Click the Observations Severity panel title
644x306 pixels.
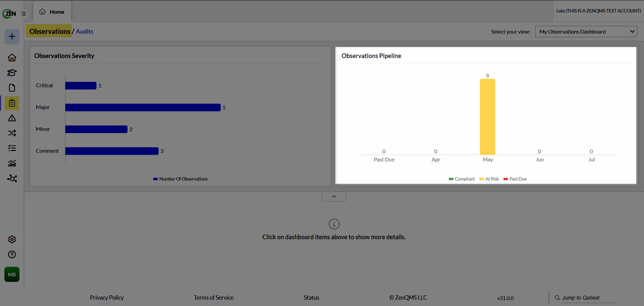[64, 56]
